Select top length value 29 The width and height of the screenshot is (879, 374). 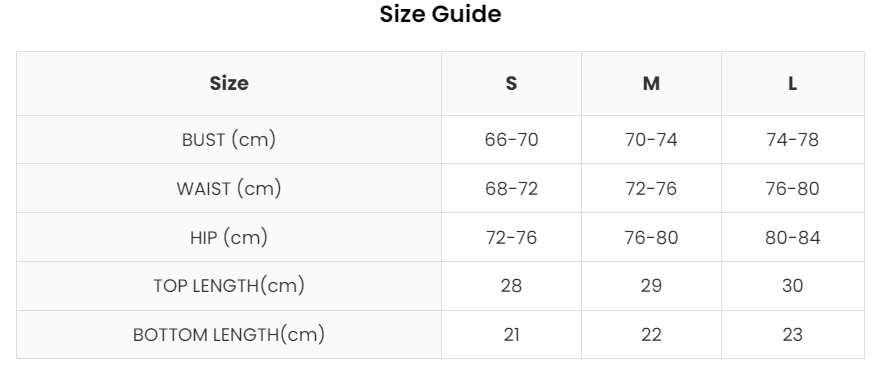point(651,286)
